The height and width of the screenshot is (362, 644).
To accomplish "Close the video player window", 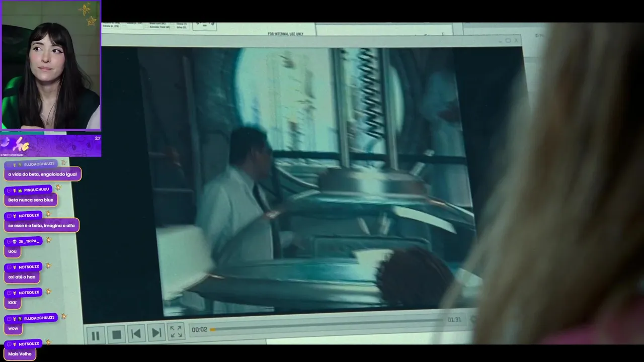I will click(x=517, y=41).
